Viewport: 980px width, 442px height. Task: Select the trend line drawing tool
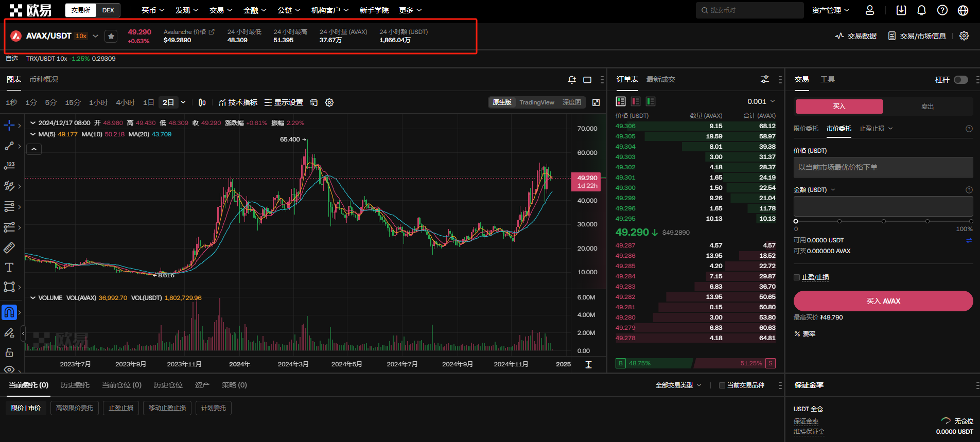coord(9,146)
